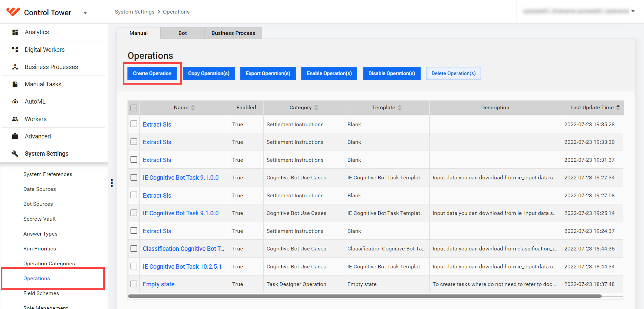
Task: Check IE Cognitive Bot Task 9.1.0.0 row 19:27:34
Action: click(134, 177)
